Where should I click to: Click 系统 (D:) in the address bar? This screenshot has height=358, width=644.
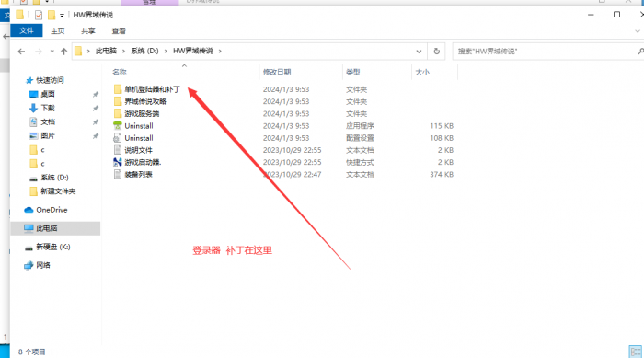click(144, 51)
